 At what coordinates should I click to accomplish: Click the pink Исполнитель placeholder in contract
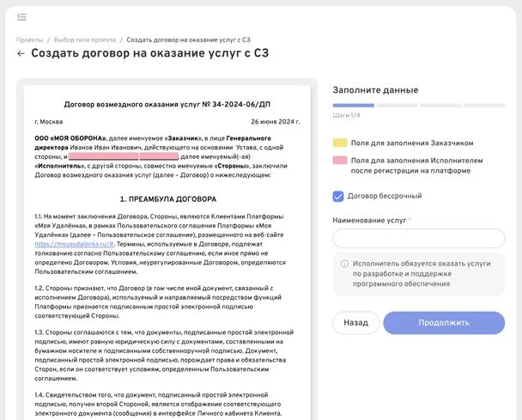[x=124, y=156]
